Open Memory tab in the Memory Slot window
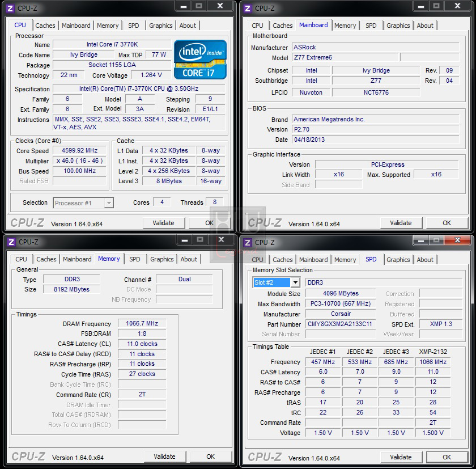This screenshot has height=469, width=476. (x=345, y=260)
